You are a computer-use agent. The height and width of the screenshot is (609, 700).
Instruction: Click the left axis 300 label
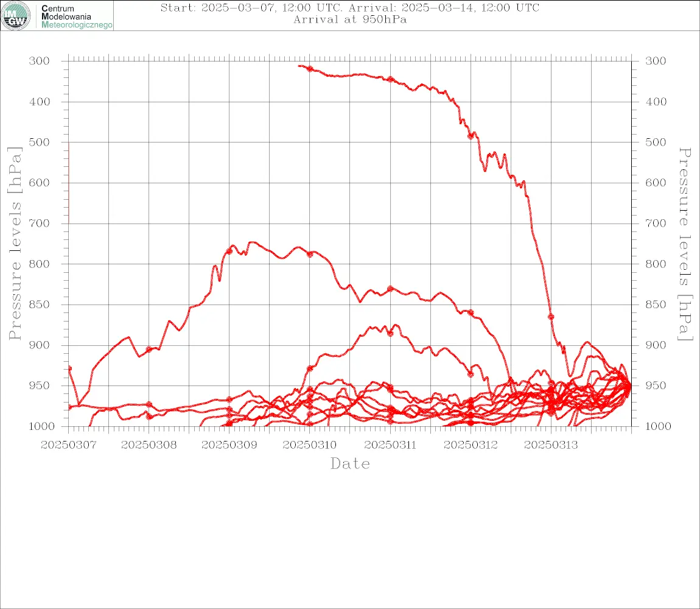coord(40,61)
